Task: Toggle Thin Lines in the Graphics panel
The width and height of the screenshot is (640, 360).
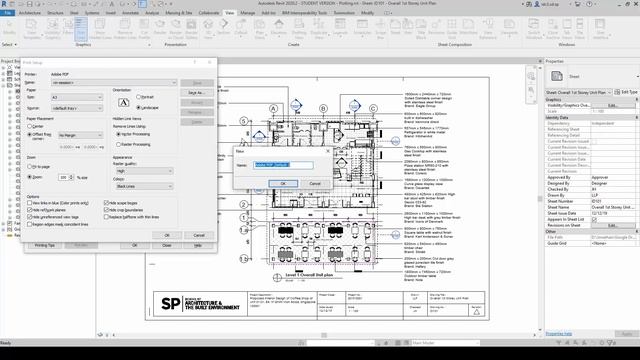Action: (x=81, y=29)
